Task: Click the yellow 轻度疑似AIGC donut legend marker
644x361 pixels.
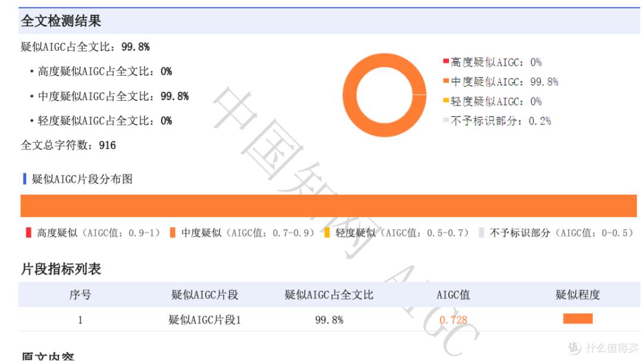Action: [445, 100]
